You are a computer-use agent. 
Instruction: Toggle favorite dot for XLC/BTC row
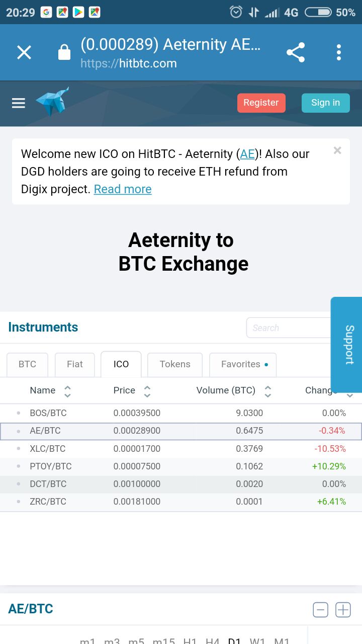pyautogui.click(x=19, y=449)
